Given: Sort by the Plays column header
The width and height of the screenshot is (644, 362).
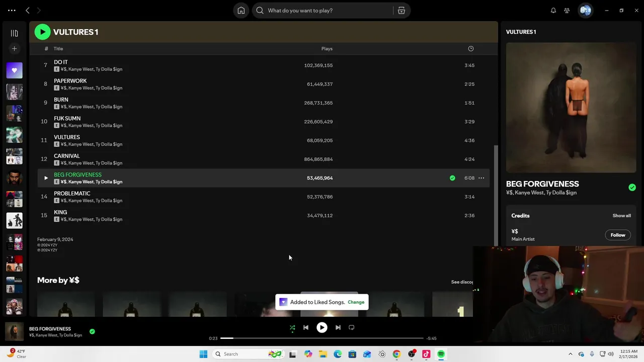Looking at the screenshot, I should pyautogui.click(x=327, y=49).
